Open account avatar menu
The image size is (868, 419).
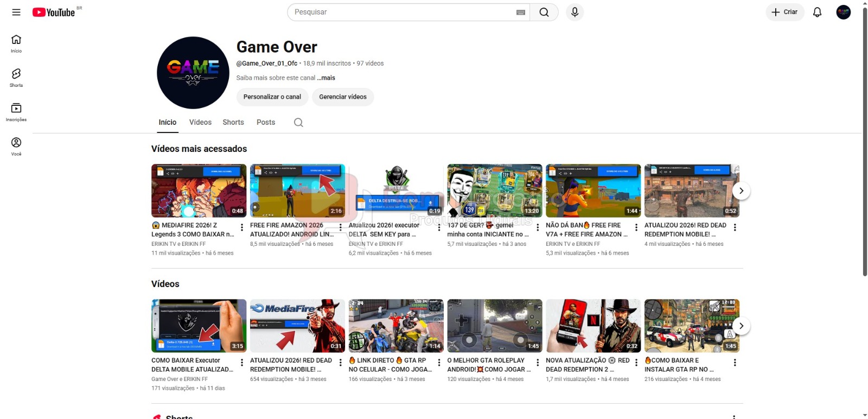click(x=843, y=12)
